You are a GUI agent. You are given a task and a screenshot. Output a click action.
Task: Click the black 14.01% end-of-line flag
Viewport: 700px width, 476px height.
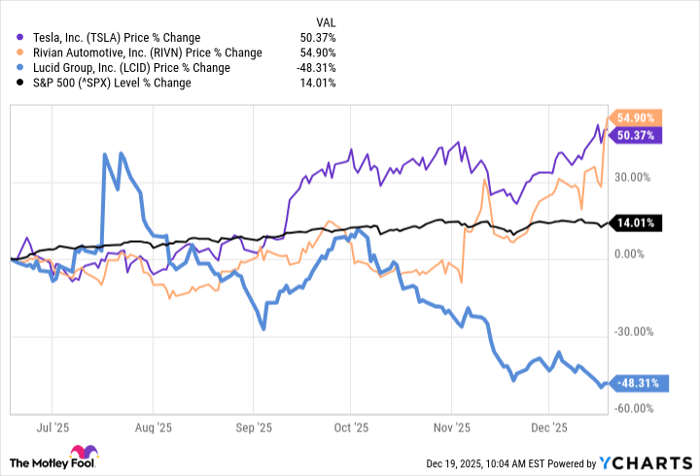click(632, 222)
